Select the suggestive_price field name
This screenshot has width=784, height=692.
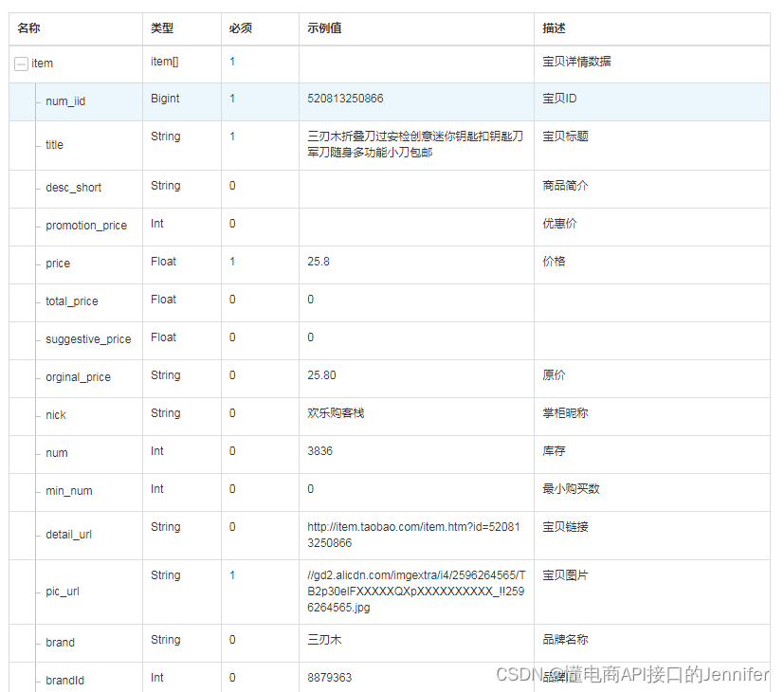pyautogui.click(x=88, y=339)
